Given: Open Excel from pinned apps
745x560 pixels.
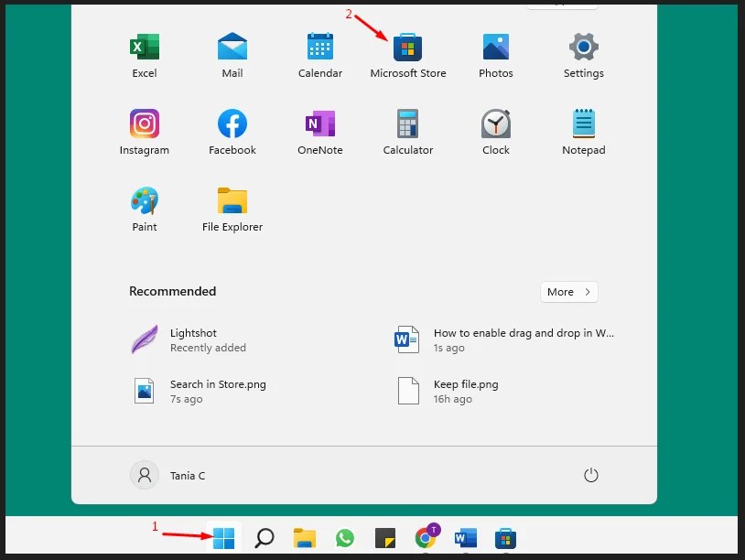Looking at the screenshot, I should click(145, 55).
